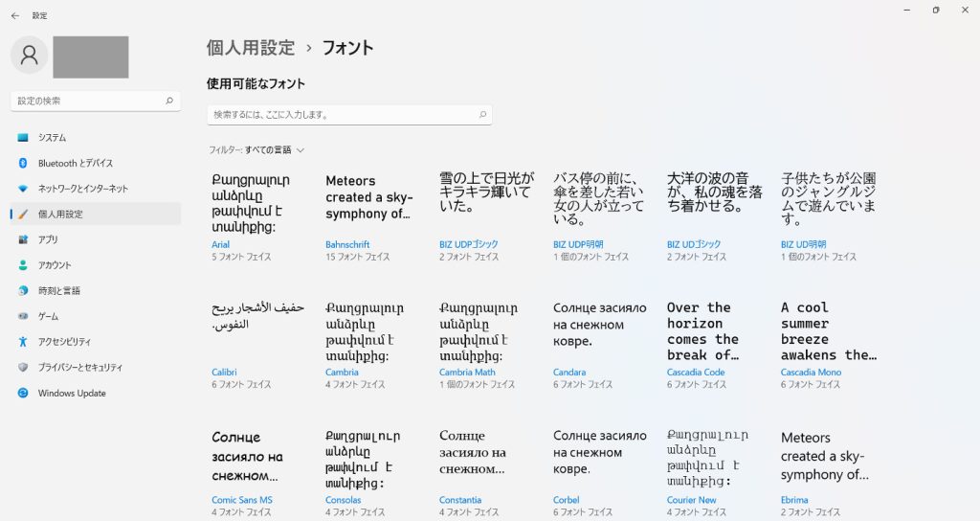Click the Bluetooth とデバイス icon
Viewport: 980px width, 521px height.
pos(23,163)
